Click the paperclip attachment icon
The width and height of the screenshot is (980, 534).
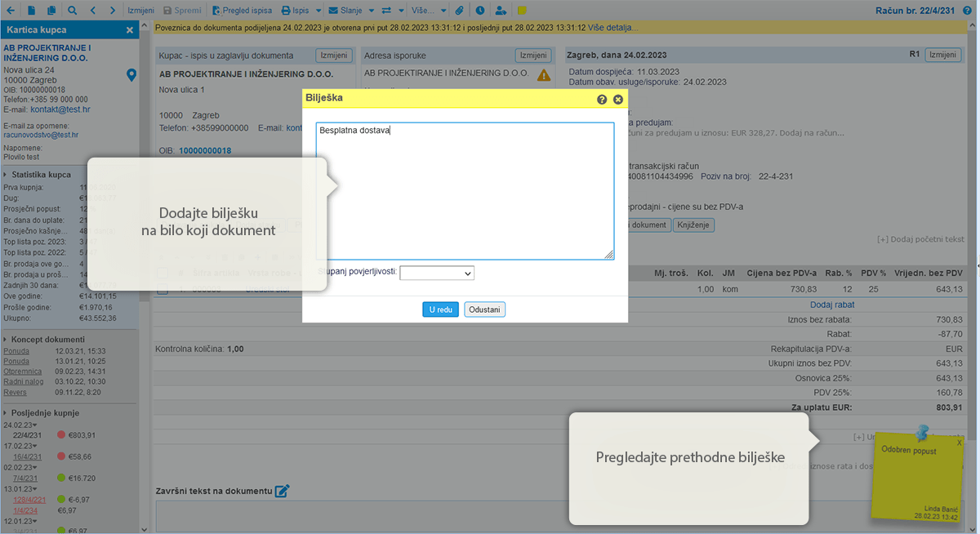[460, 11]
